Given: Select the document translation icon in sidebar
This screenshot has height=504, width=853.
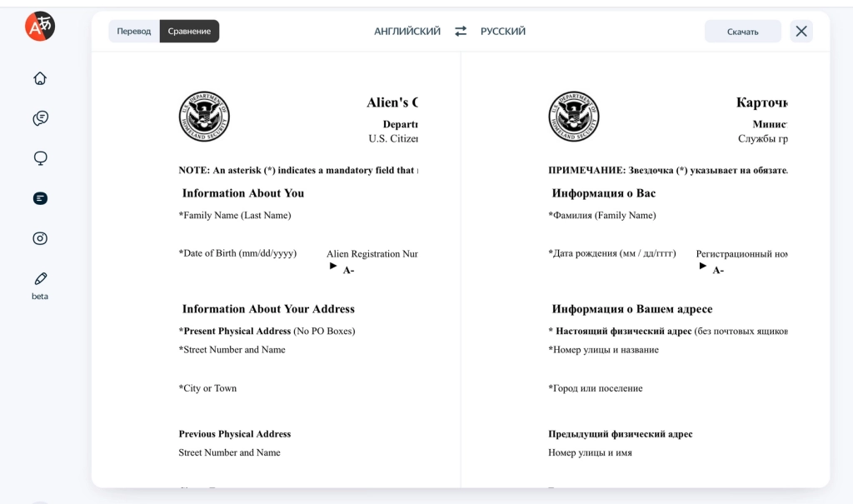Looking at the screenshot, I should (x=40, y=198).
